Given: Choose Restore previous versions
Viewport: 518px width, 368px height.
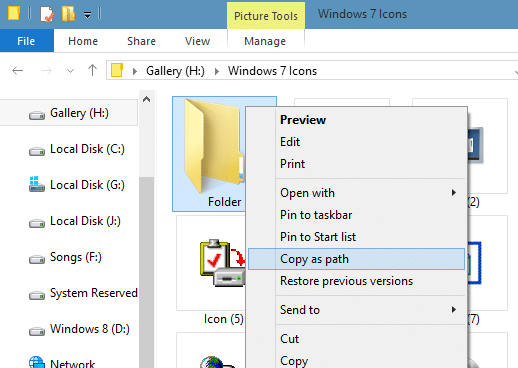Looking at the screenshot, I should point(356,281).
